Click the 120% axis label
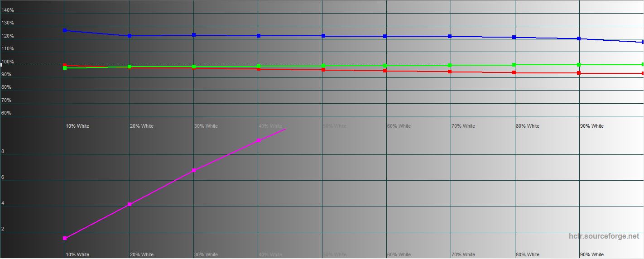The image size is (644, 259). pyautogui.click(x=8, y=36)
